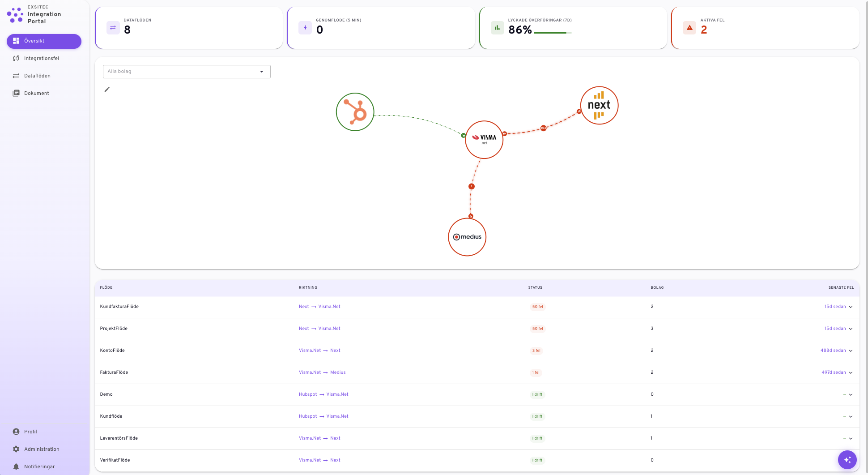Click the Exsitec Integration Portal logo

pyautogui.click(x=34, y=14)
